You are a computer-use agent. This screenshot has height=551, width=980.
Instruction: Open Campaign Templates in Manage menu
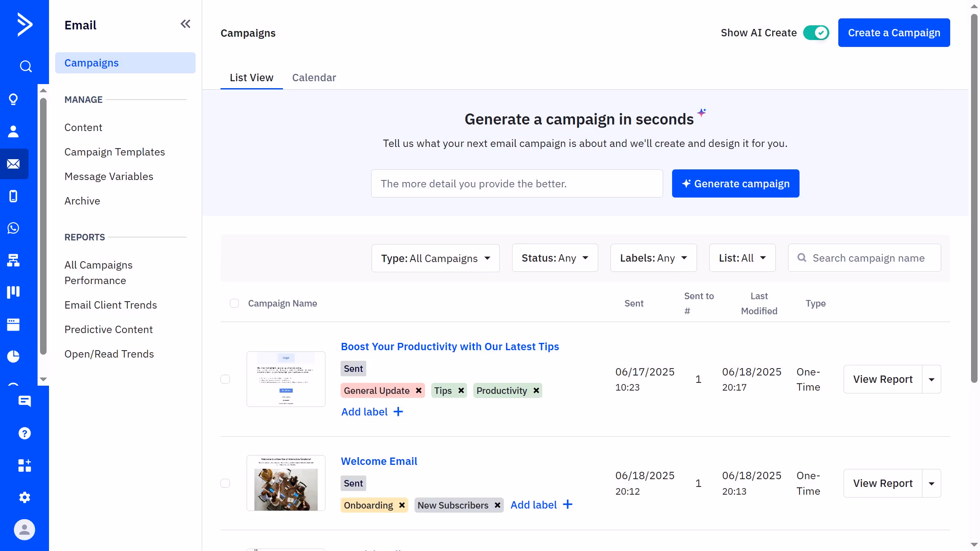tap(115, 152)
